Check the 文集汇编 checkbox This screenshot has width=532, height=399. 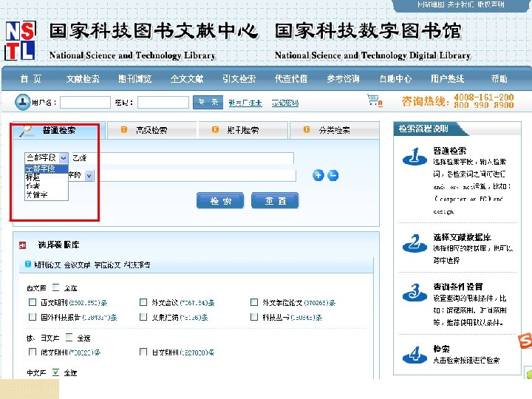click(143, 317)
